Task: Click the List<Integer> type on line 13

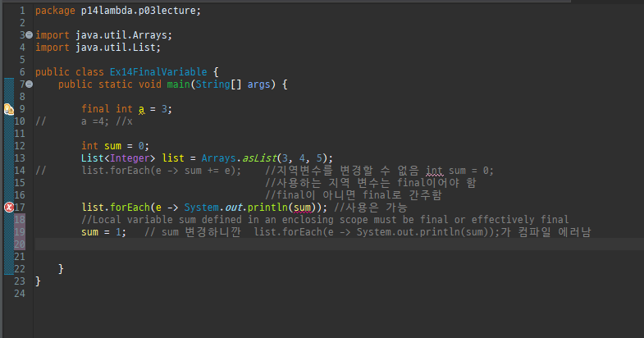Action: pos(118,158)
